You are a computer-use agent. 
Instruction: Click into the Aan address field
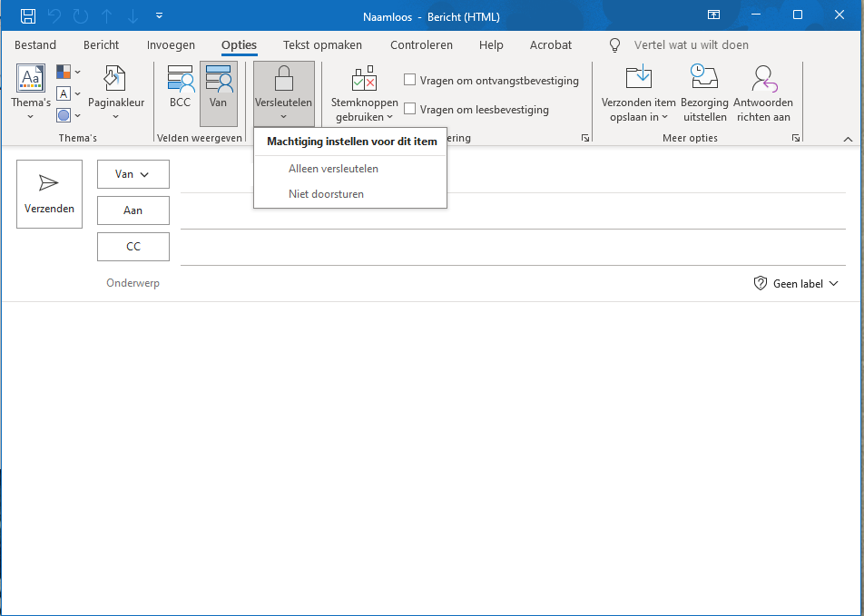(x=513, y=211)
